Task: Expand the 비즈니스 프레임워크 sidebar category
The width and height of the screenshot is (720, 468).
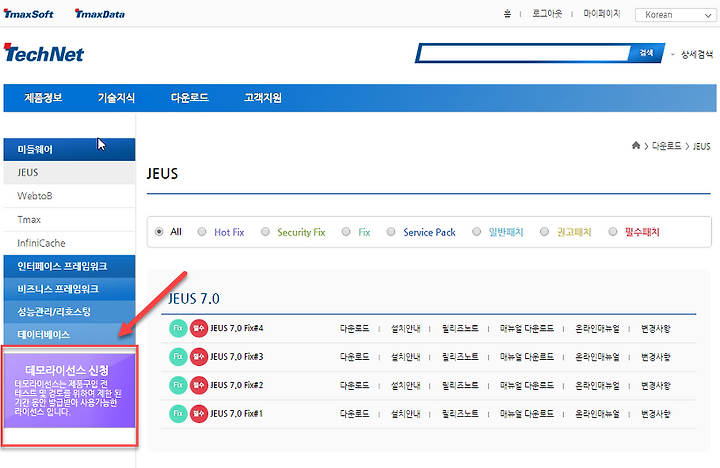Action: (69, 289)
